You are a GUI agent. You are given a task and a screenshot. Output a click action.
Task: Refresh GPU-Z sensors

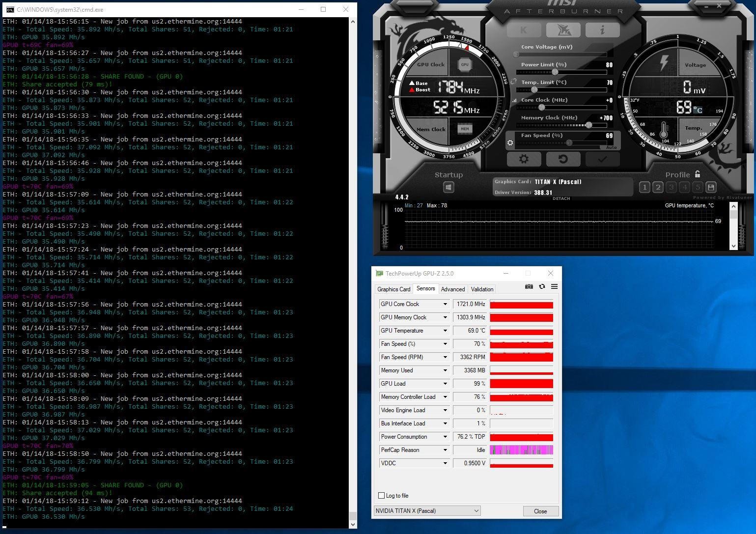(x=542, y=286)
